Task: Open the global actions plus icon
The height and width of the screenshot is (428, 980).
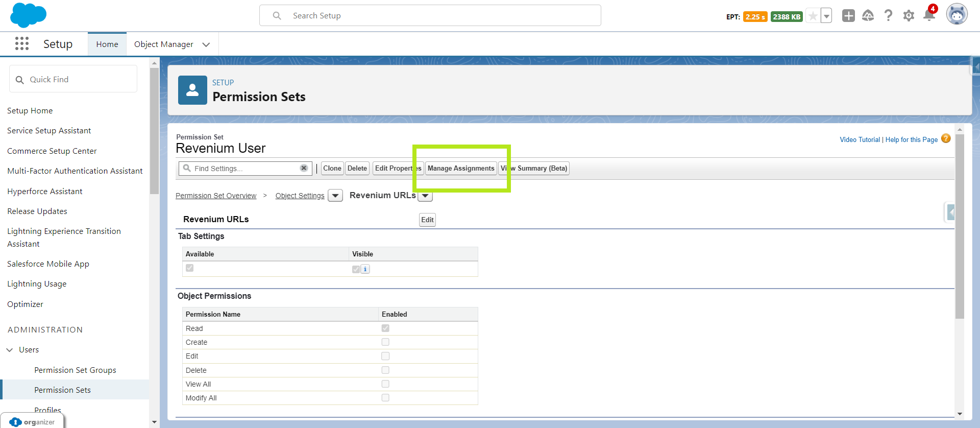Action: [848, 16]
